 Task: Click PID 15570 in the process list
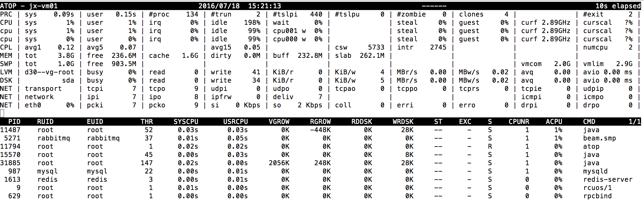(10, 155)
